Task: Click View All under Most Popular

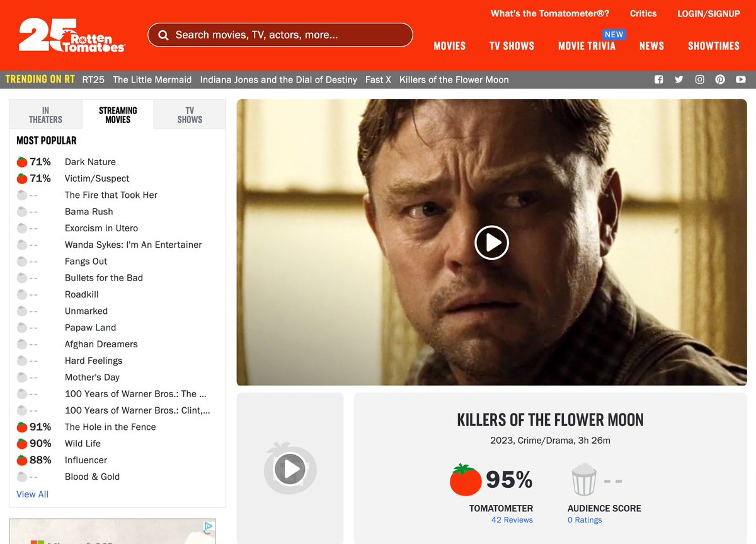Action: (32, 494)
